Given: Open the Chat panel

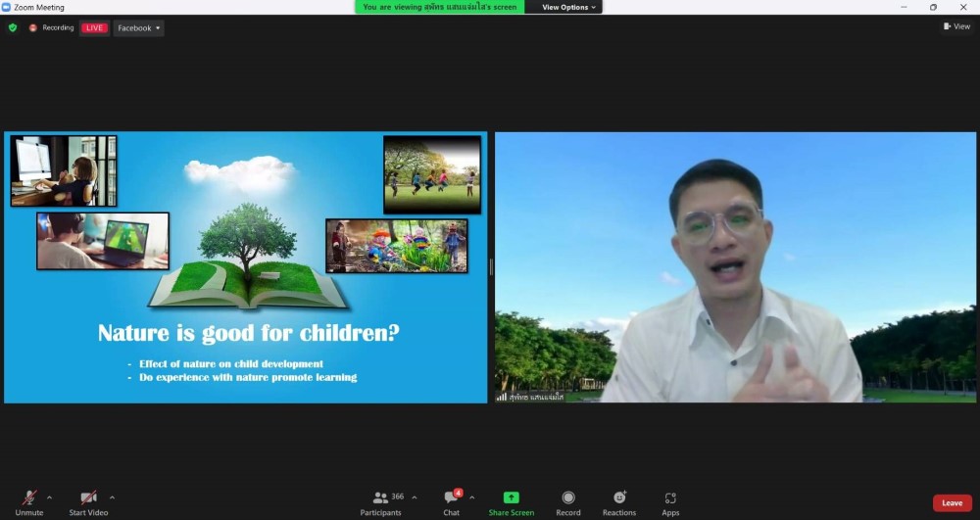Looking at the screenshot, I should pos(451,498).
